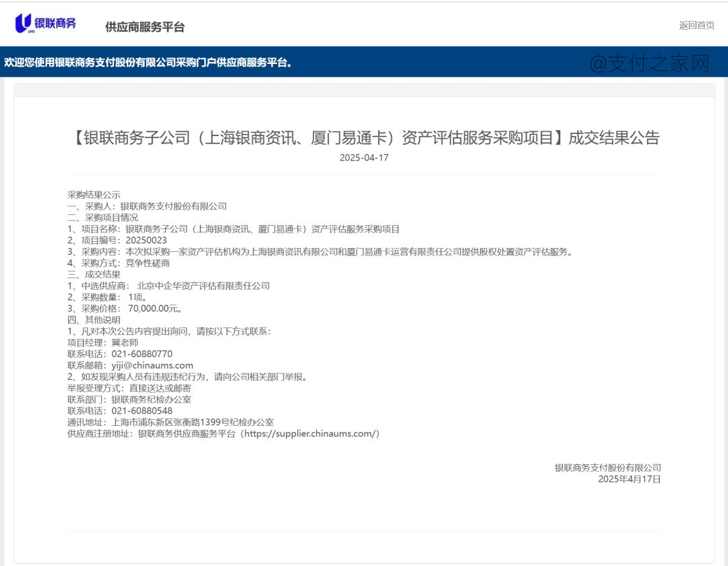The height and width of the screenshot is (566, 728).
Task: Click the 项目名称 line
Action: click(233, 229)
